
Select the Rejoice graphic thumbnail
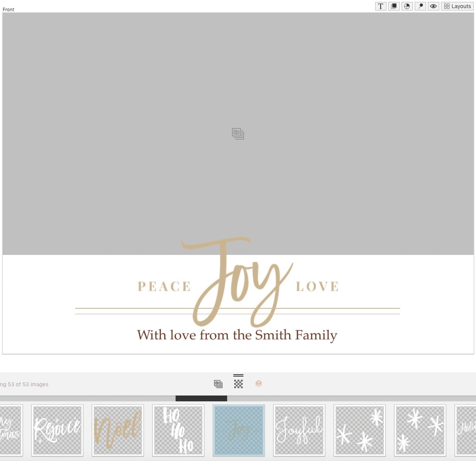pos(57,430)
